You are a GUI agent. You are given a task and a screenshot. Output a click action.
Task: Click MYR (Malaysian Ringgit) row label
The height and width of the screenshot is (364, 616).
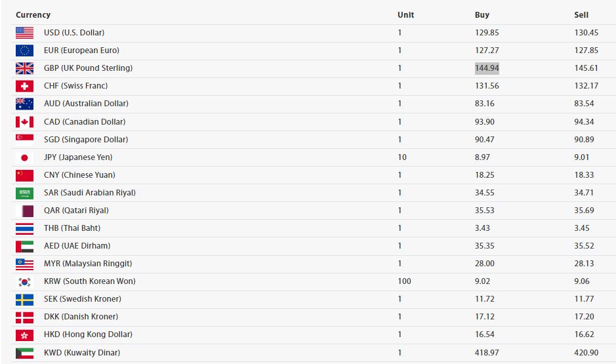point(88,264)
